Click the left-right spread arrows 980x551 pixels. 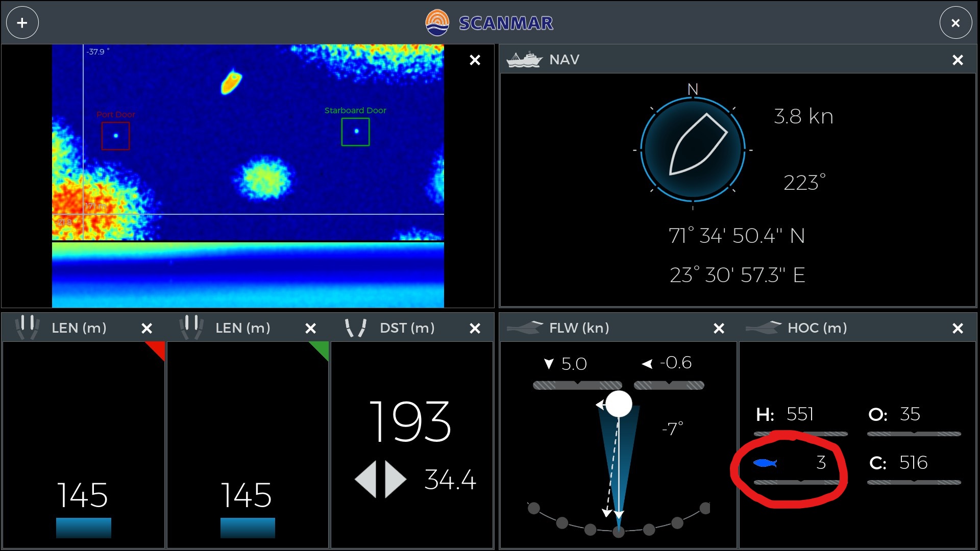[x=380, y=480]
